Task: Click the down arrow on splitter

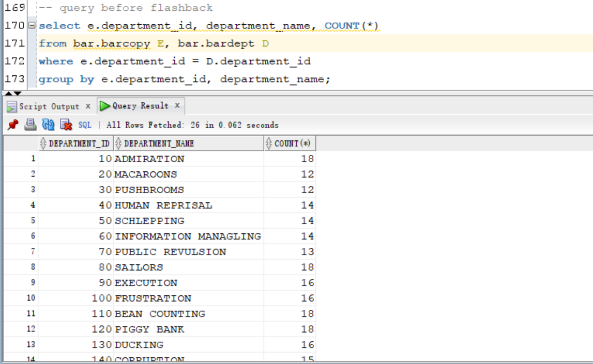Action: click(x=18, y=93)
